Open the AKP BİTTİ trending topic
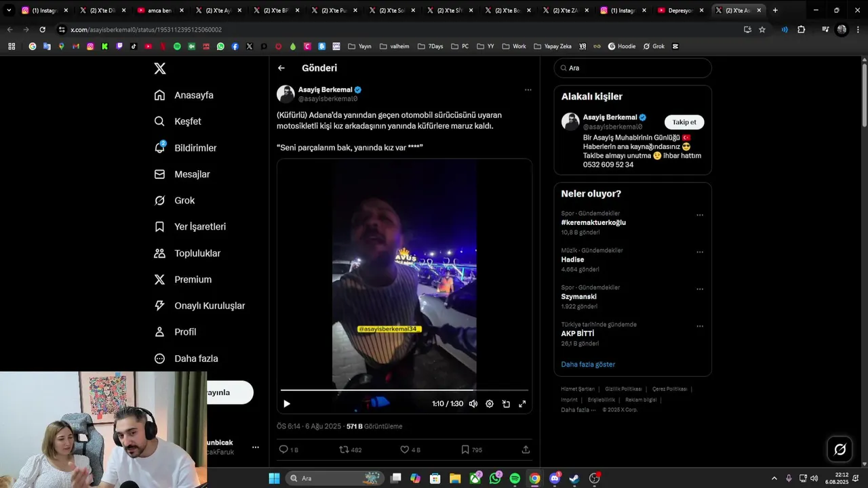The image size is (868, 488). (x=577, y=333)
